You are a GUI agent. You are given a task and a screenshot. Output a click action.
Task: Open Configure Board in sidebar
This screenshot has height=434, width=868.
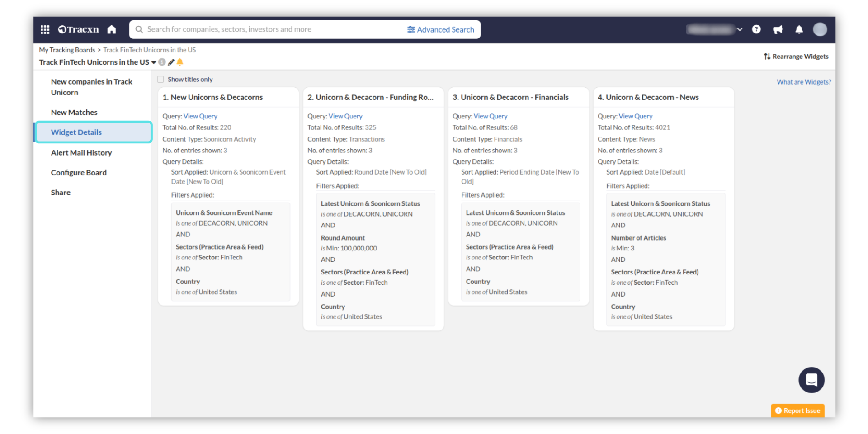tap(79, 173)
